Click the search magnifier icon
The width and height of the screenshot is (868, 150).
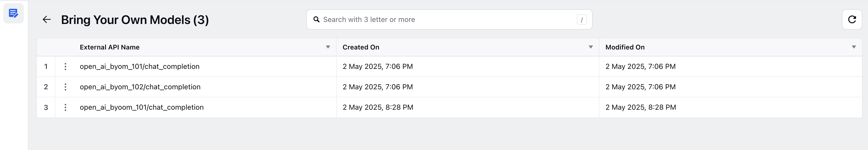coord(317,19)
